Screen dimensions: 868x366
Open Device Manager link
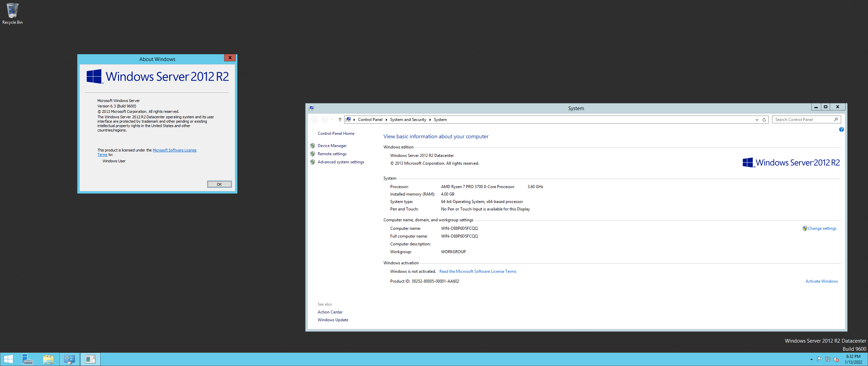pos(332,146)
